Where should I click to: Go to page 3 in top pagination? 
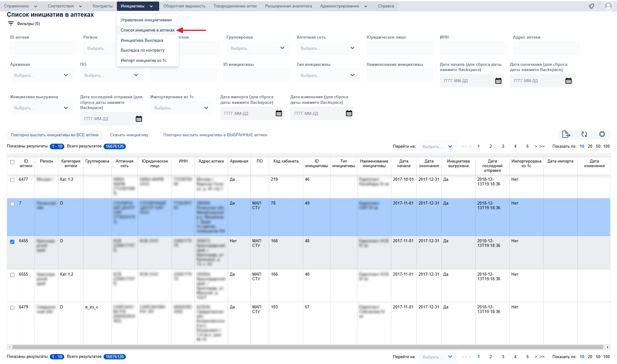(x=503, y=146)
